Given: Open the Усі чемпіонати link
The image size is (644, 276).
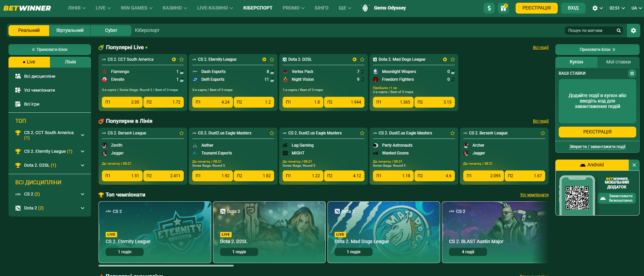Looking at the screenshot, I should click(534, 195).
